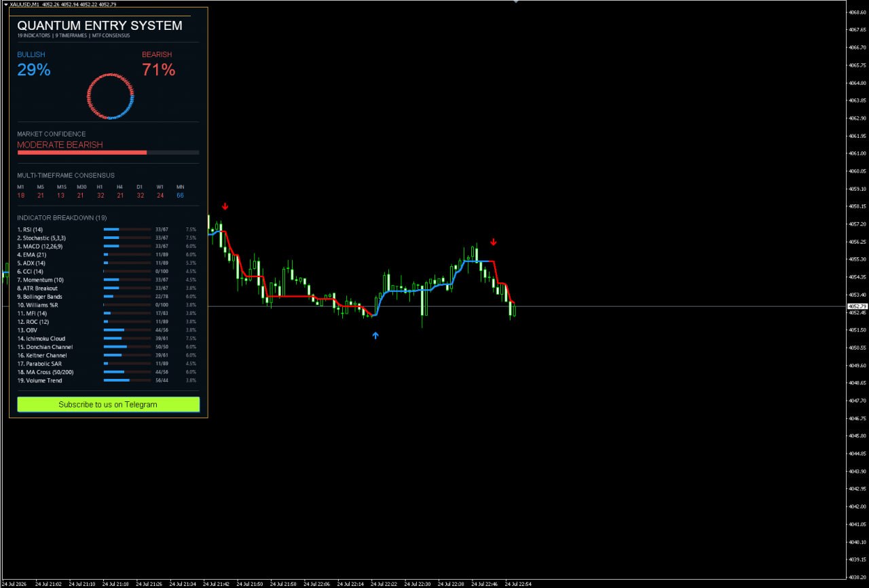This screenshot has height=588, width=869.
Task: Click the Moderate Bearish confidence bar
Action: click(x=108, y=152)
